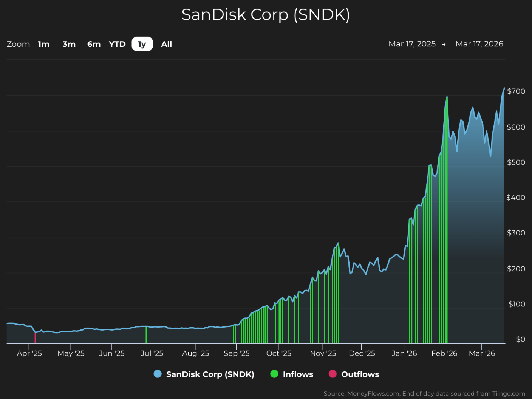
Task: Click the Feb '26 x-axis label
Action: (444, 353)
